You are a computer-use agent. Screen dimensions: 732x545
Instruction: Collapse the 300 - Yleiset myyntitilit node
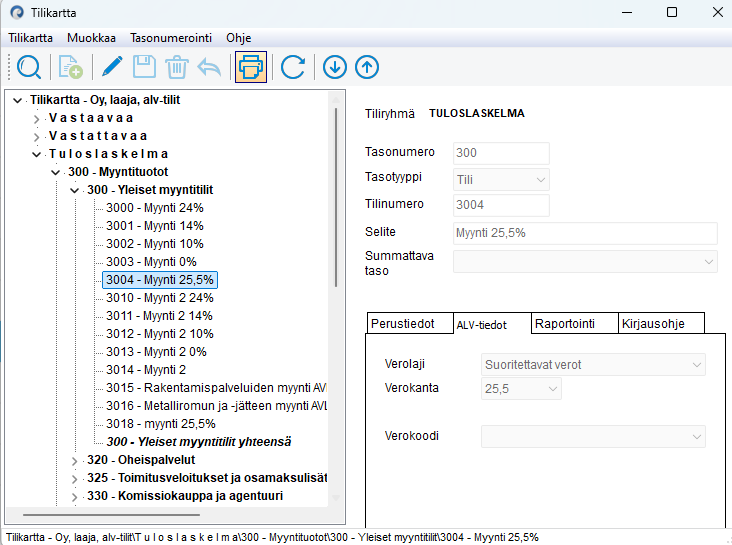coord(74,190)
